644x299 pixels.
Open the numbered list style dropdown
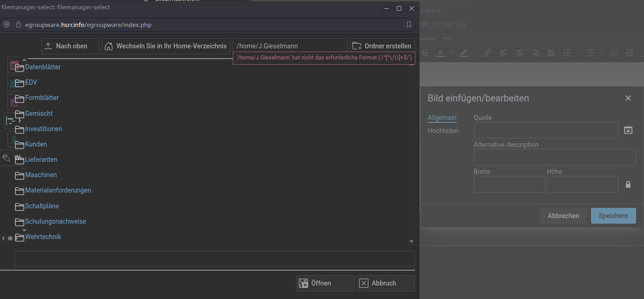click(x=578, y=53)
